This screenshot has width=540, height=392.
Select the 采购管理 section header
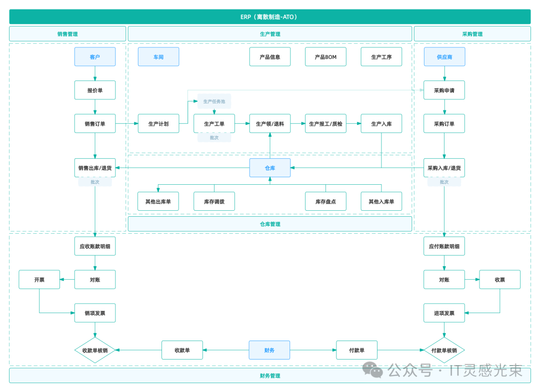(x=472, y=34)
